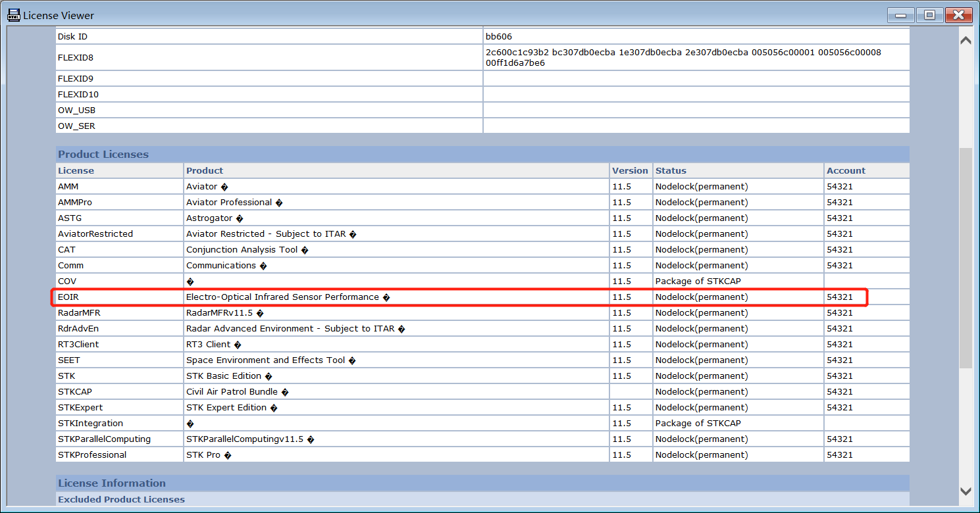The width and height of the screenshot is (980, 513).
Task: Select the FLEXID8 value cell
Action: 695,57
